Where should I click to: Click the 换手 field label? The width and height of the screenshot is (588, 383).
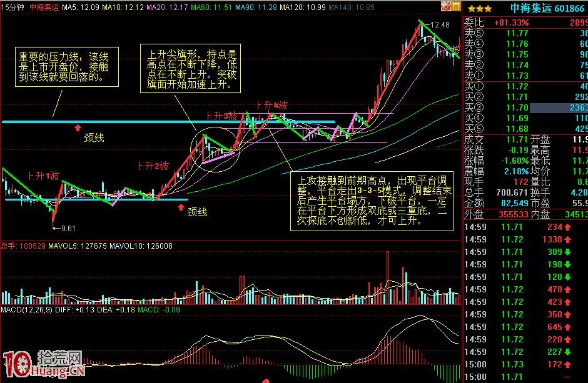pyautogui.click(x=540, y=192)
